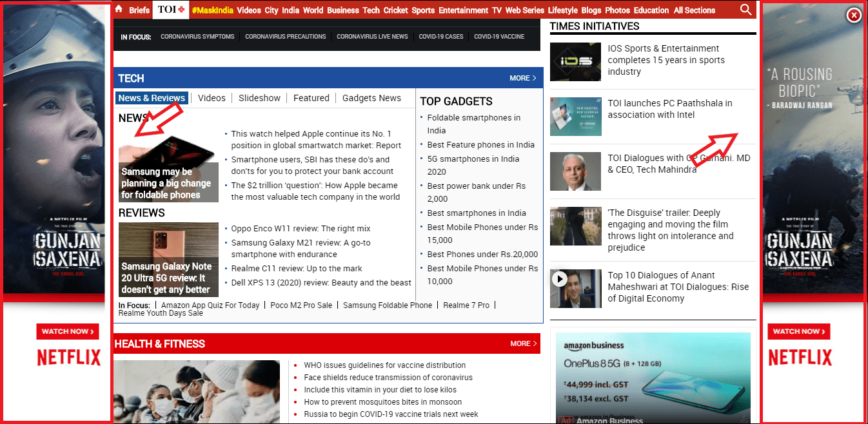
Task: Click the IOS Sports logo thumbnail
Action: 575,61
